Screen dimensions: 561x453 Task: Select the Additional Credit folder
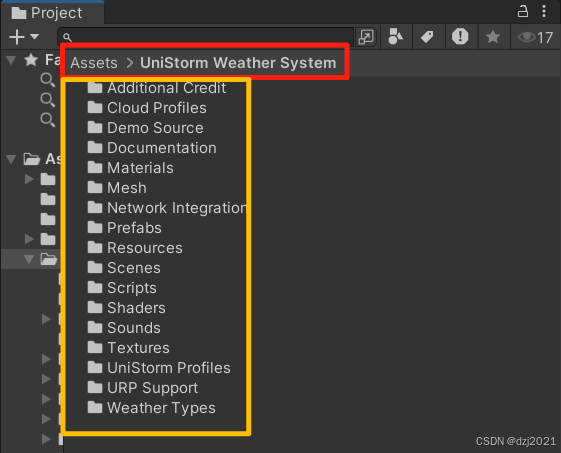pyautogui.click(x=156, y=88)
